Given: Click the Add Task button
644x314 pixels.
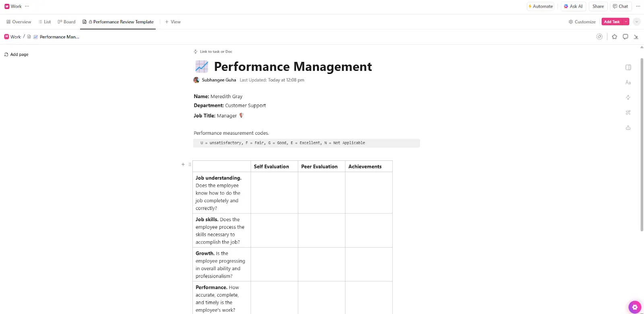Looking at the screenshot, I should (612, 22).
